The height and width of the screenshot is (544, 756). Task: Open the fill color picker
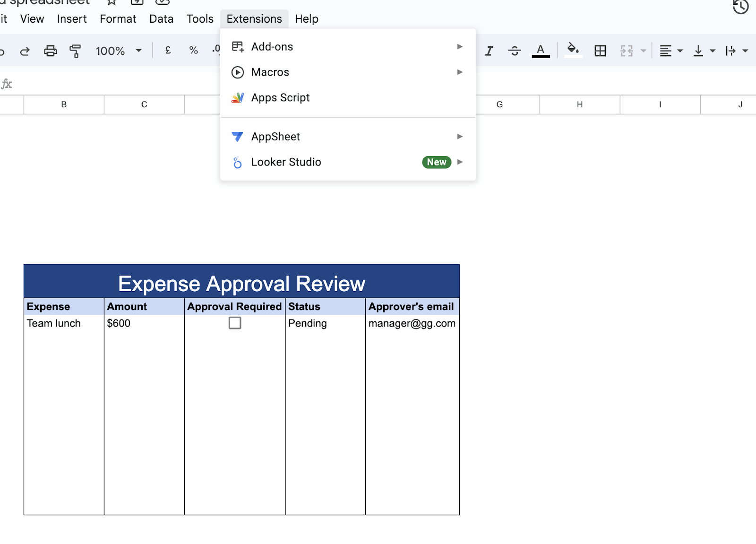tap(572, 51)
